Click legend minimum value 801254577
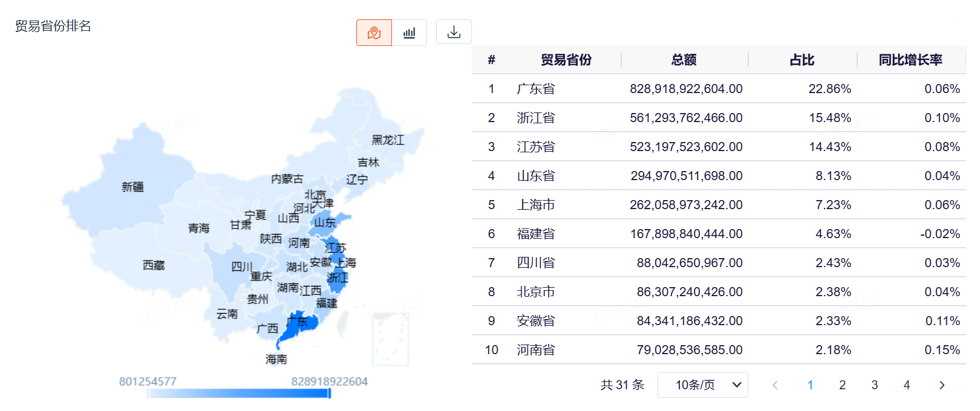The height and width of the screenshot is (411, 980). 148,381
